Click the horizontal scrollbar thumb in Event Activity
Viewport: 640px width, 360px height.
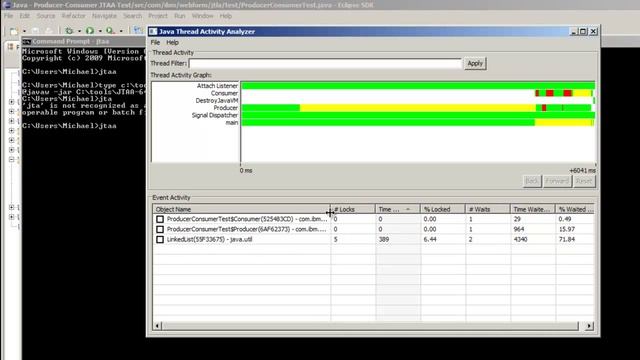370,326
